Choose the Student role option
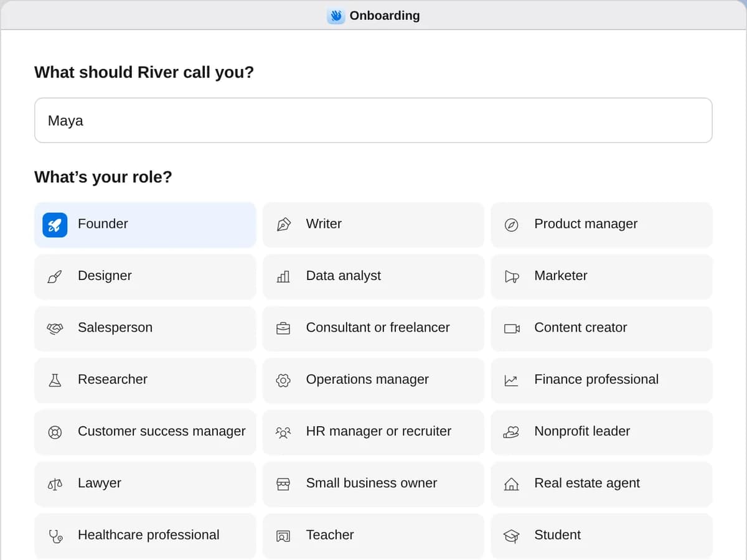Image resolution: width=747 pixels, height=560 pixels. pyautogui.click(x=602, y=536)
